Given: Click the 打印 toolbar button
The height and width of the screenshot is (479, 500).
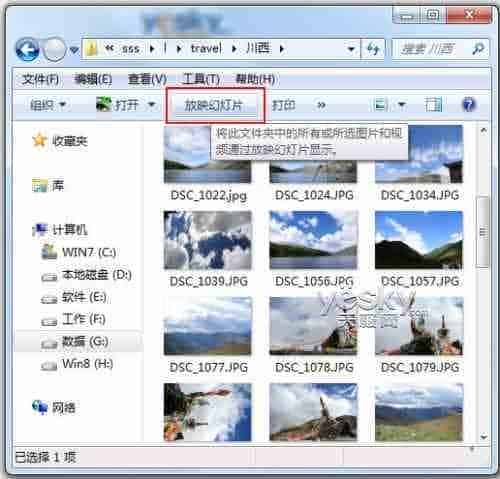Looking at the screenshot, I should [x=284, y=105].
